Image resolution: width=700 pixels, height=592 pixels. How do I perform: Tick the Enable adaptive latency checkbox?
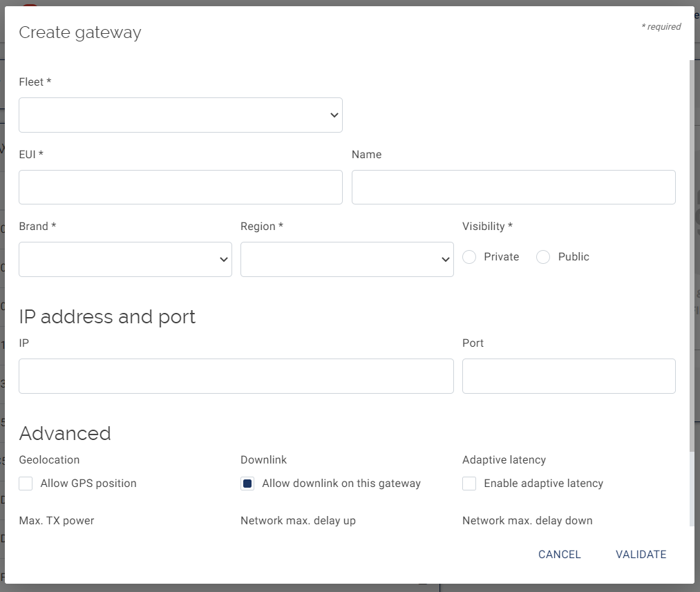(469, 484)
